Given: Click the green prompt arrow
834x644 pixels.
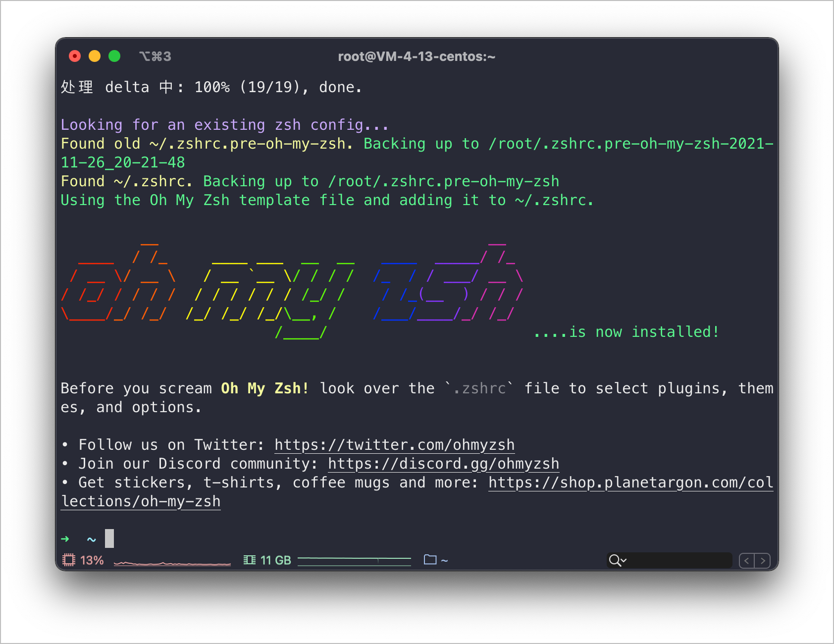Looking at the screenshot, I should (65, 538).
